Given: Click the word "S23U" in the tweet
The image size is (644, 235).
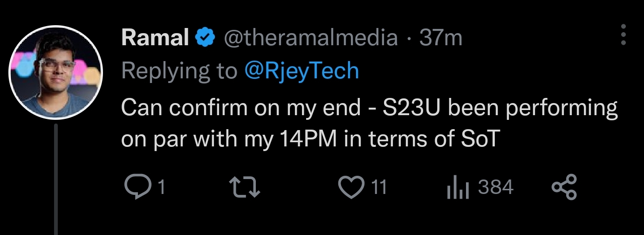Looking at the screenshot, I should [409, 108].
